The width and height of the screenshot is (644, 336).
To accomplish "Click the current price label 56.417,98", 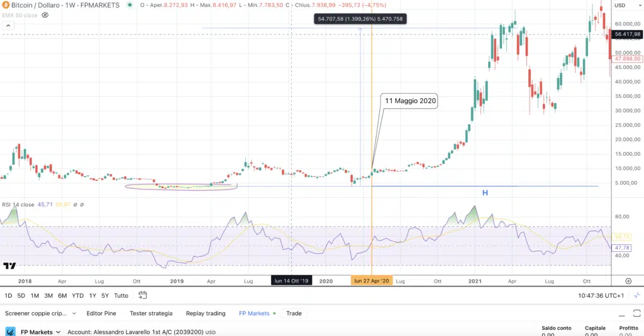I will 627,35.
